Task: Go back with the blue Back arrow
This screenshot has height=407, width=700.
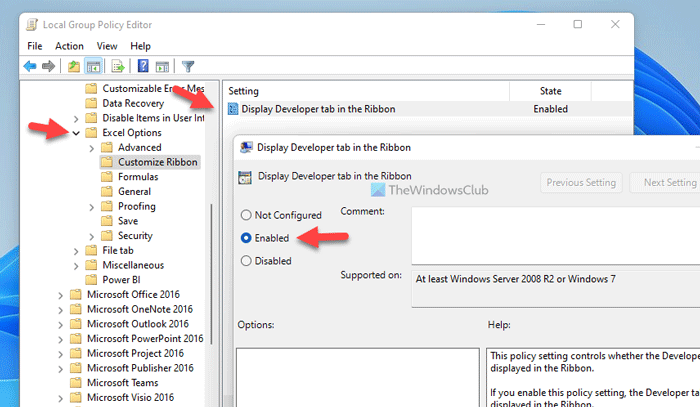Action: tap(30, 66)
